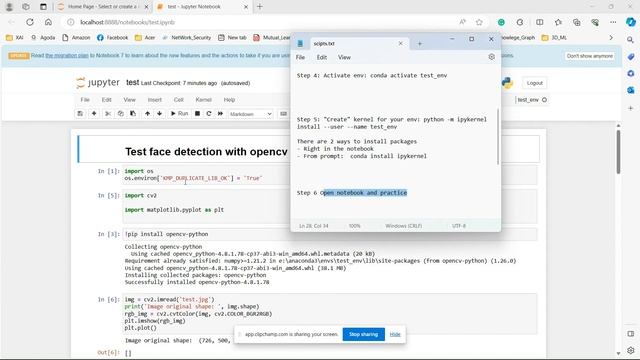Refresh the browser page
Image resolution: width=640 pixels, height=360 pixels.
coord(30,22)
